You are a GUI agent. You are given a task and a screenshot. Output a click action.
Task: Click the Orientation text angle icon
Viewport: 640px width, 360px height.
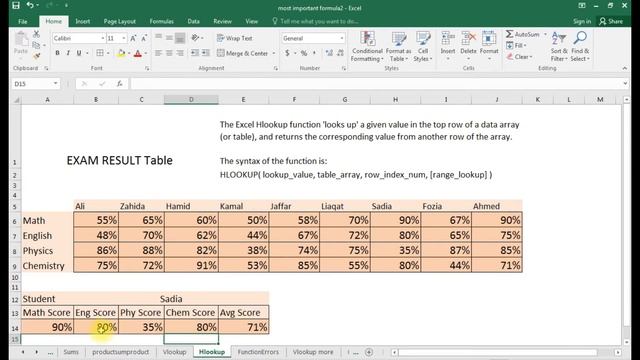pyautogui.click(x=196, y=38)
